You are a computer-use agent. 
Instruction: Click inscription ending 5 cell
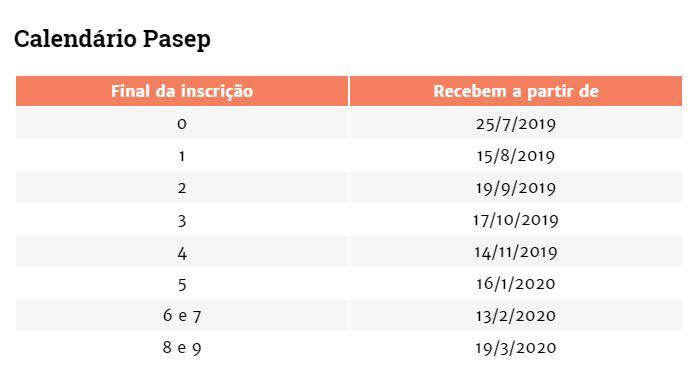[182, 284]
